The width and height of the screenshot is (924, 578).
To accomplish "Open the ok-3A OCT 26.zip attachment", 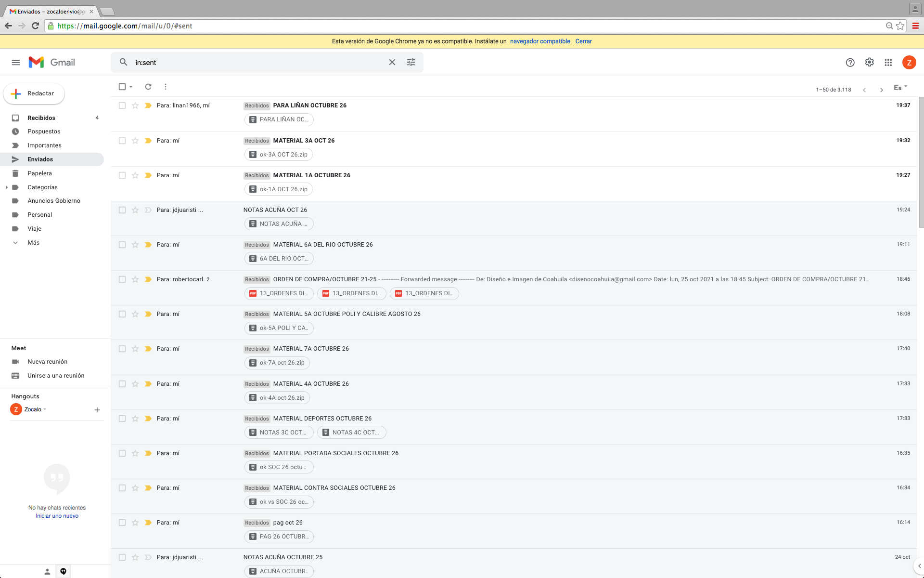I will 279,155.
